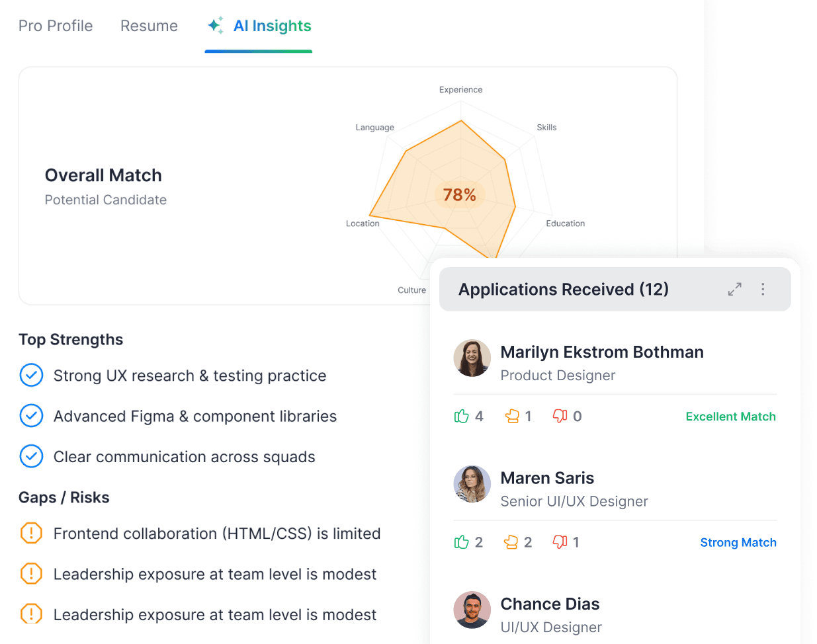Click 'Clear communication across squads'
Viewport: 817px width, 644px height.
point(185,457)
